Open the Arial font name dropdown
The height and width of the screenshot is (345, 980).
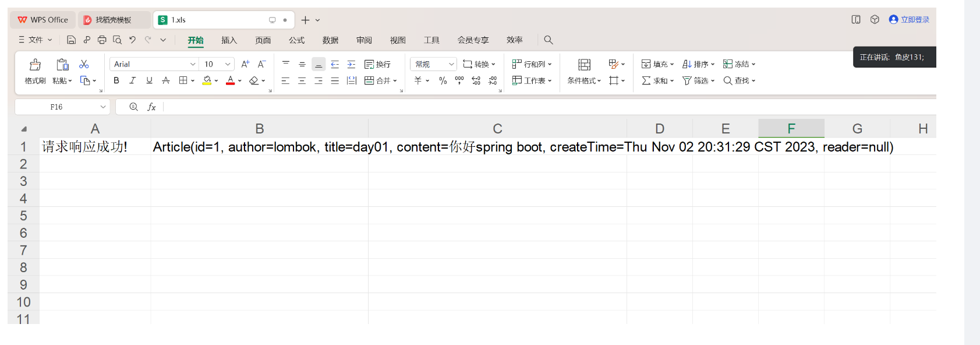(x=192, y=64)
